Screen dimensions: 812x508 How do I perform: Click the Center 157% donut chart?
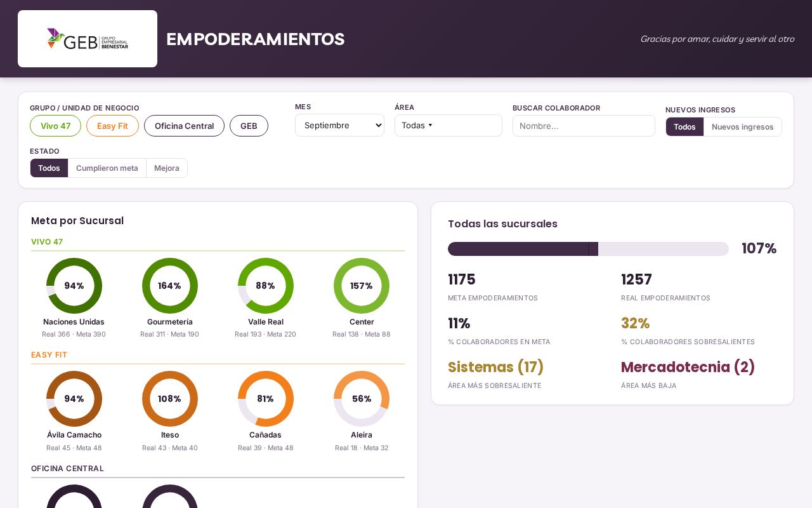362,286
